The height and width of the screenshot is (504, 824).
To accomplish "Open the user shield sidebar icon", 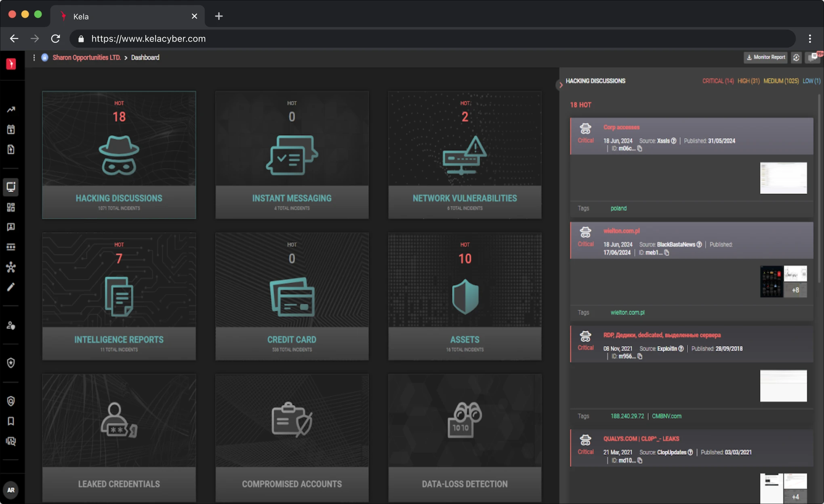I will [11, 325].
